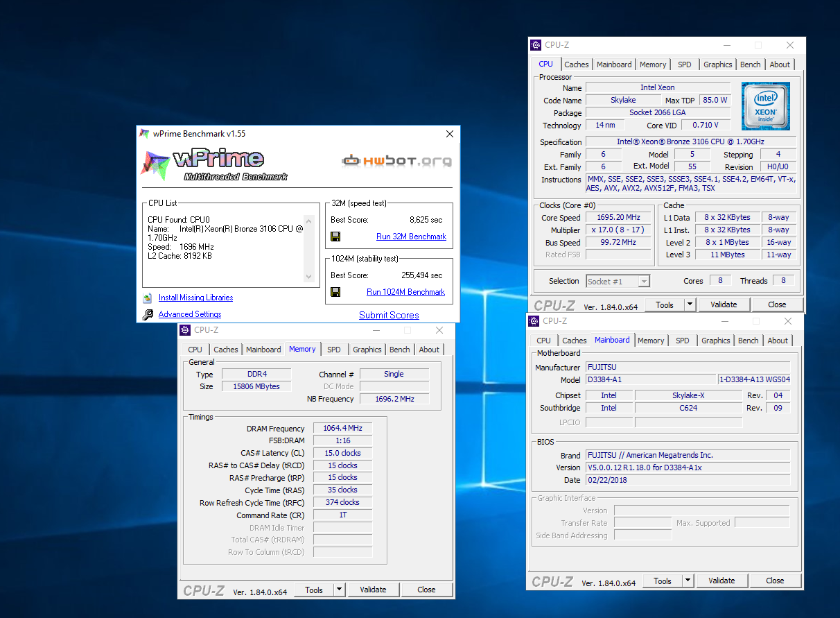Open Graphics tab in CPU window
The image size is (840, 618).
[717, 65]
